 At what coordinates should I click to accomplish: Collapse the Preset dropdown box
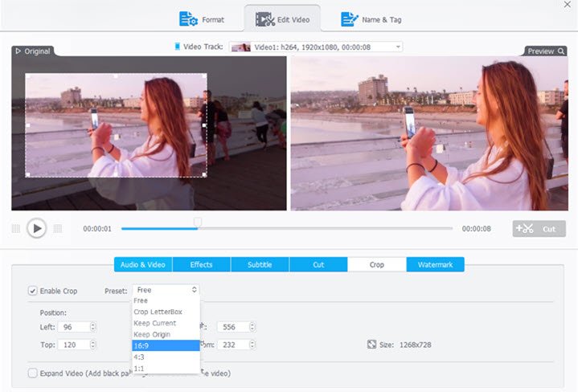pyautogui.click(x=194, y=289)
